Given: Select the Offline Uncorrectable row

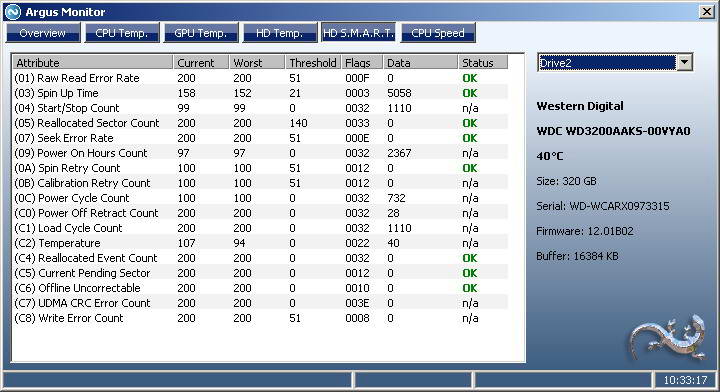Looking at the screenshot, I should [x=260, y=288].
